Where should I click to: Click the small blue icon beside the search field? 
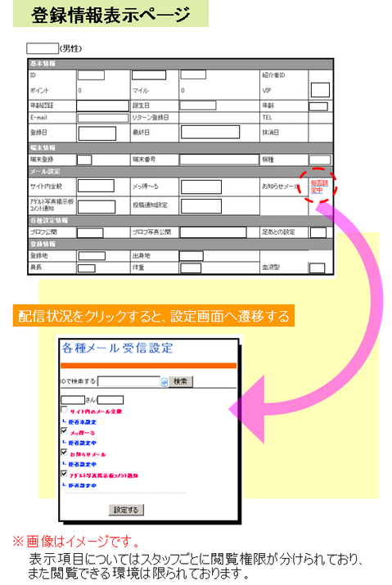tap(164, 382)
